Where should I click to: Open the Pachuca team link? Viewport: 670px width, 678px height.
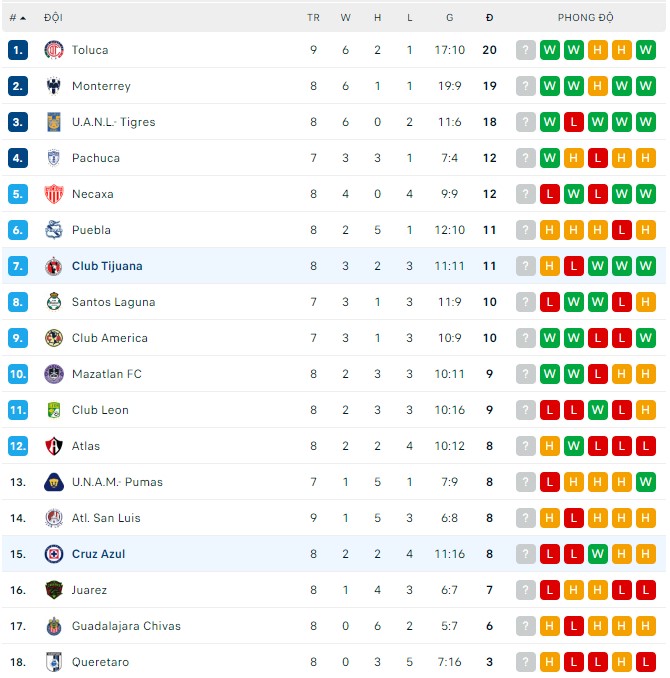[x=95, y=158]
